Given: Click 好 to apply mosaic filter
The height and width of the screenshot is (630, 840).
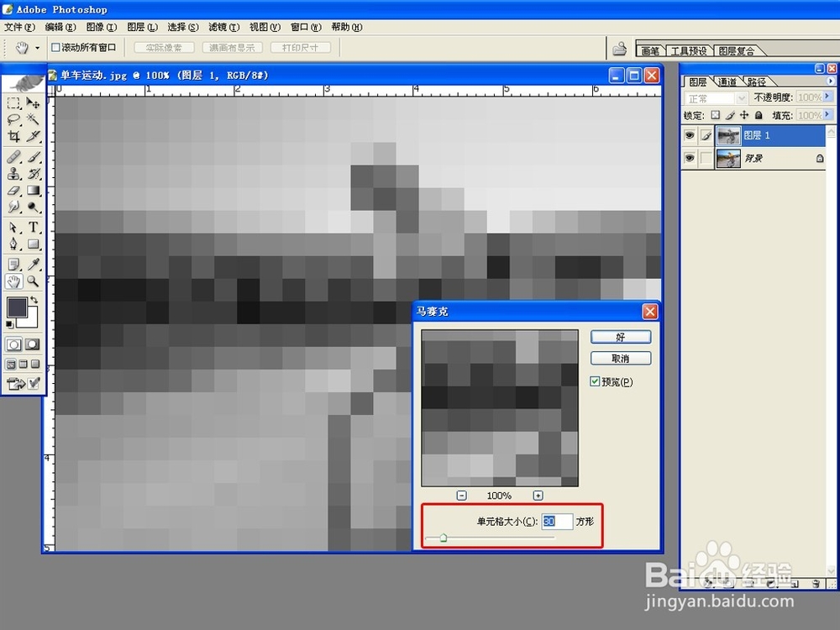Looking at the screenshot, I should [x=621, y=337].
